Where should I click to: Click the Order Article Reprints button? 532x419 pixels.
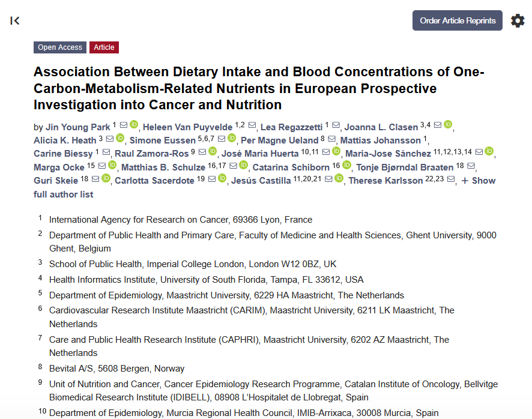[457, 20]
